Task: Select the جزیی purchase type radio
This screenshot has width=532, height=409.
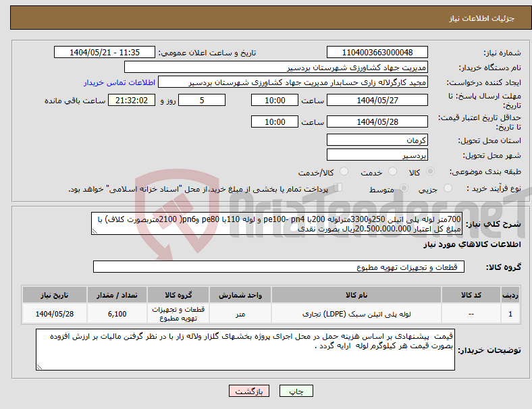Action: [448, 188]
